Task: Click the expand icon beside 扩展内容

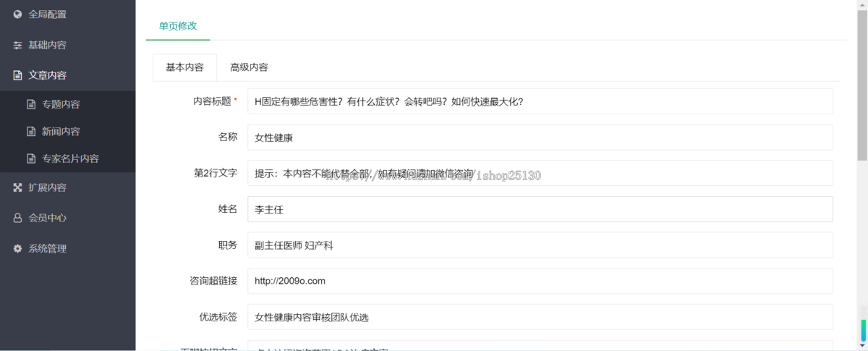Action: point(17,187)
